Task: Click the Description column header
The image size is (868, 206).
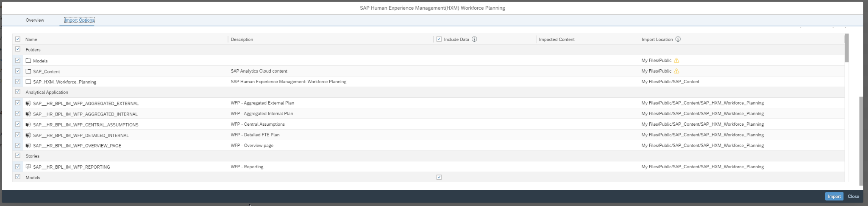Action: point(242,39)
